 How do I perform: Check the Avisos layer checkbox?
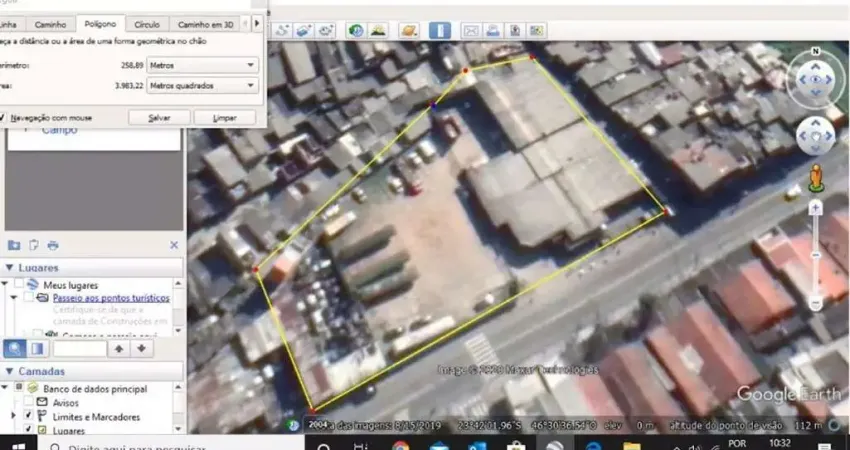tap(28, 402)
